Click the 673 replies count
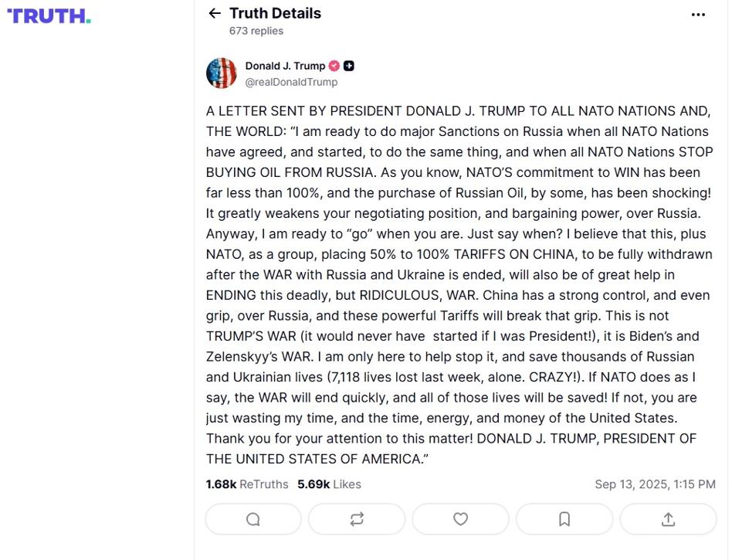The image size is (732, 560). pyautogui.click(x=256, y=31)
